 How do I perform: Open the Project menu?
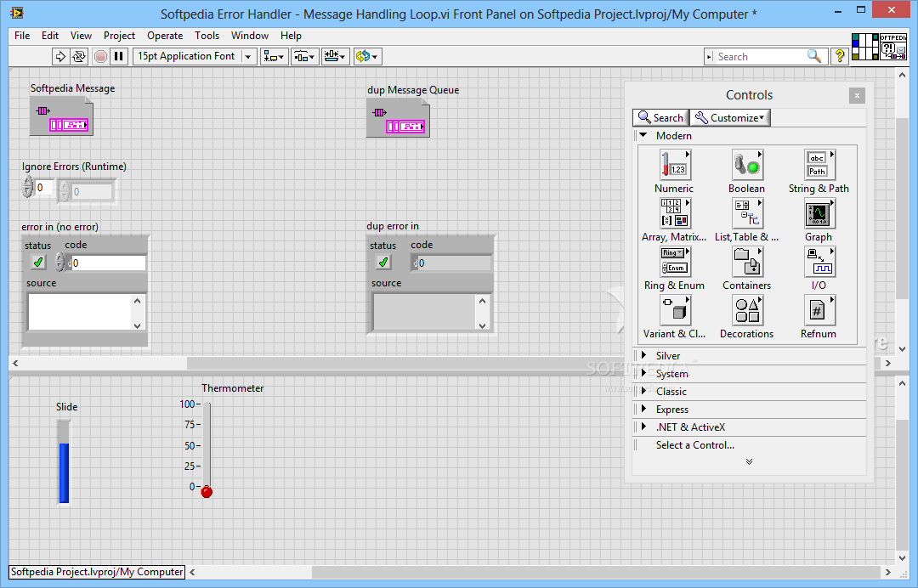click(x=119, y=36)
